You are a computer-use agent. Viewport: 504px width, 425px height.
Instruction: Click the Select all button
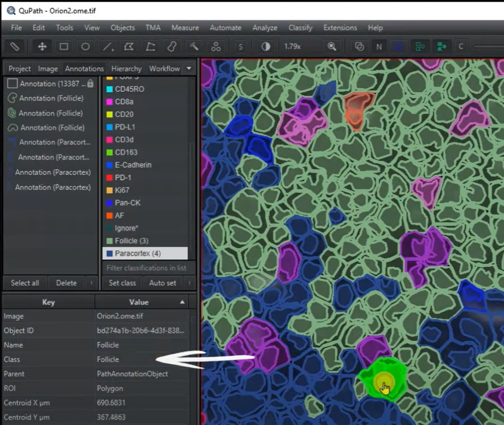click(x=24, y=283)
